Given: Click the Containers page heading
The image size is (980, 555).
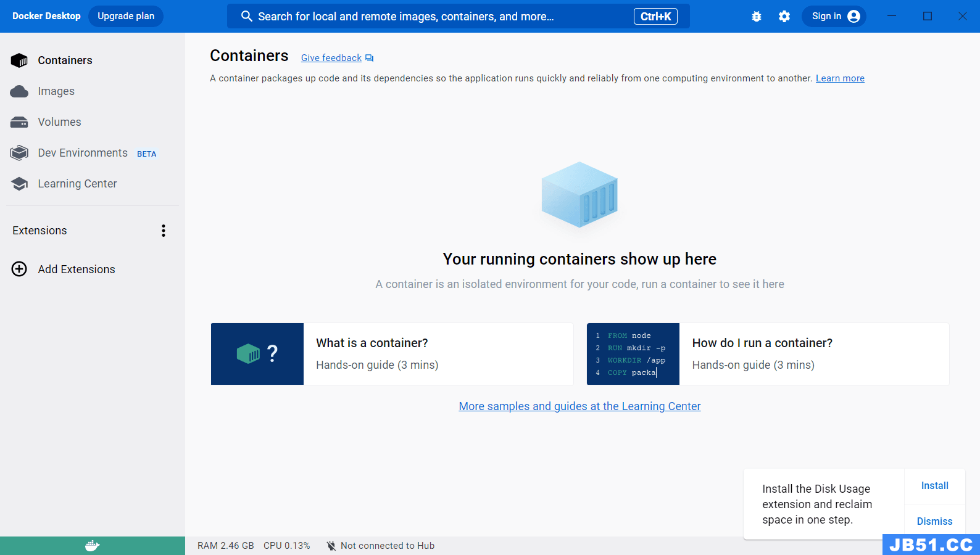Looking at the screenshot, I should (x=249, y=55).
